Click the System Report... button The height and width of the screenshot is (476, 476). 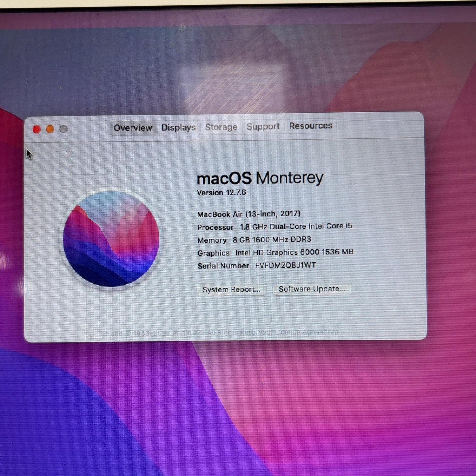pyautogui.click(x=232, y=289)
